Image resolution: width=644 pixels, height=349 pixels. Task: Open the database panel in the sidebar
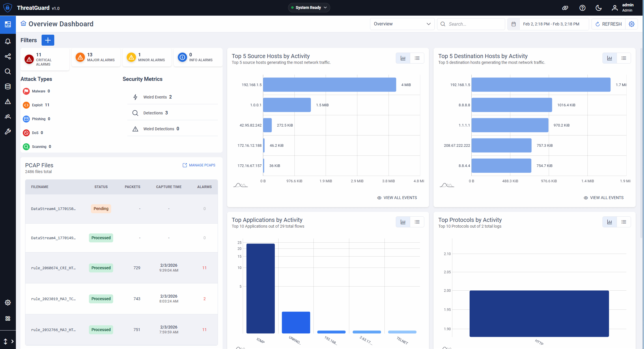click(x=8, y=86)
